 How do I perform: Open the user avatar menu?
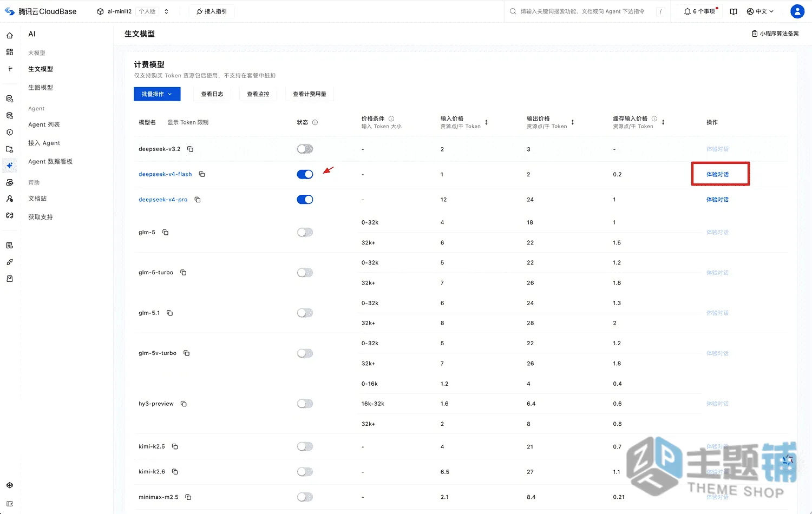(x=797, y=11)
